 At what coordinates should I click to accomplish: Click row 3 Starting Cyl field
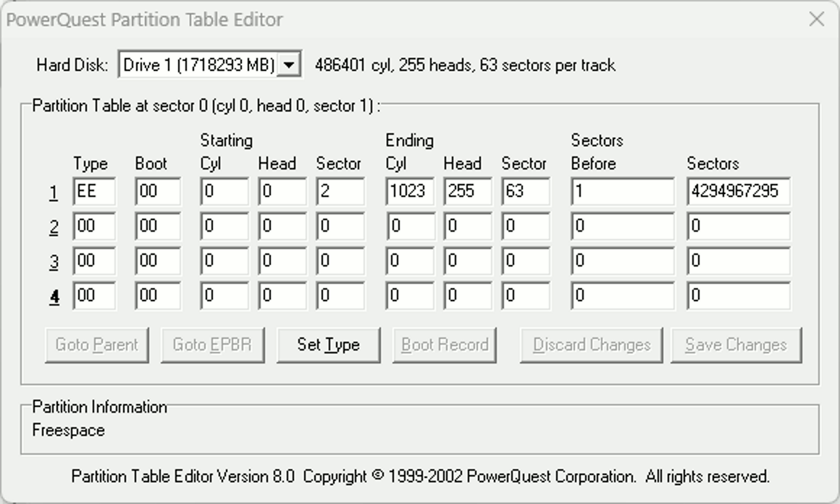pos(224,261)
